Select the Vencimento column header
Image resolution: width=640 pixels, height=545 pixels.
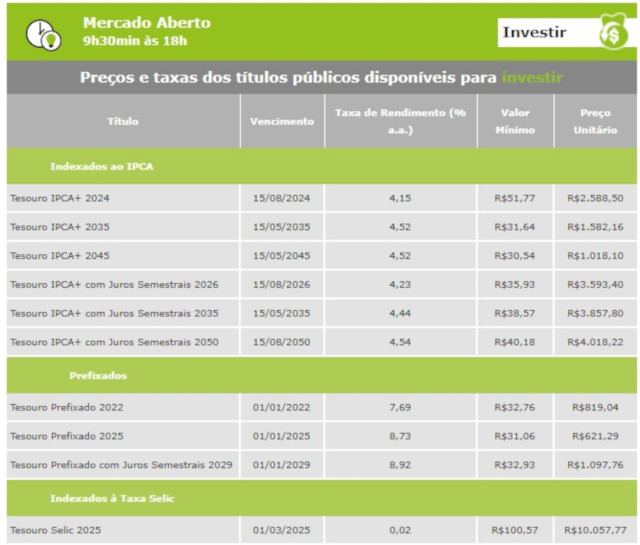point(282,121)
